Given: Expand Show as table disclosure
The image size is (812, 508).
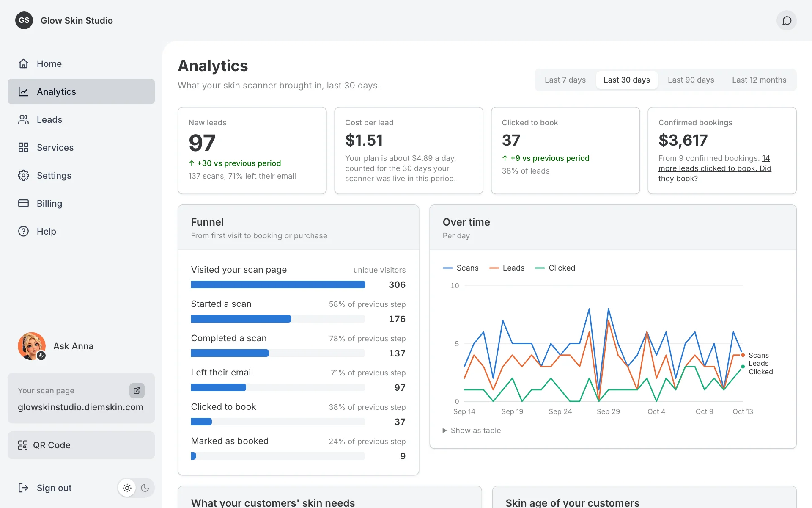Looking at the screenshot, I should 472,431.
